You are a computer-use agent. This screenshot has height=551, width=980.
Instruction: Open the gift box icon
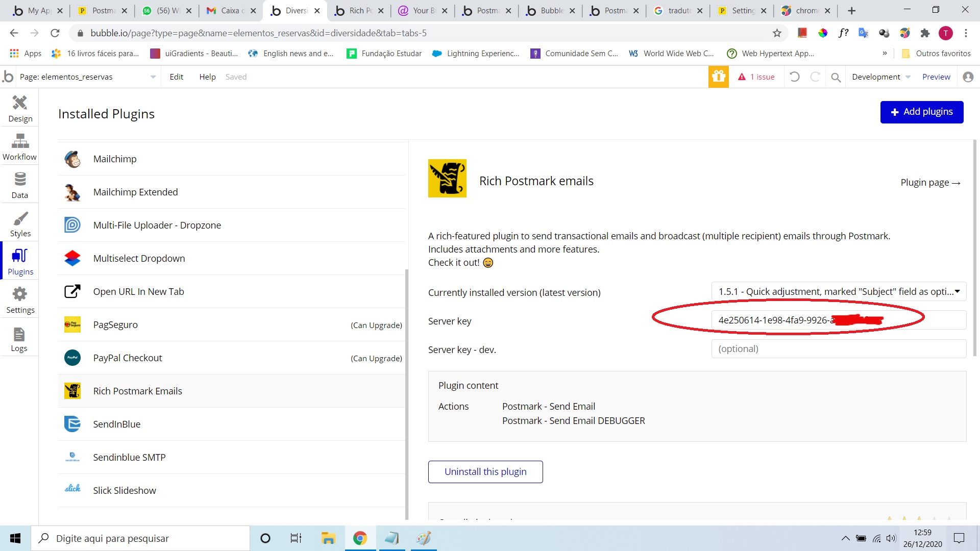click(x=718, y=77)
